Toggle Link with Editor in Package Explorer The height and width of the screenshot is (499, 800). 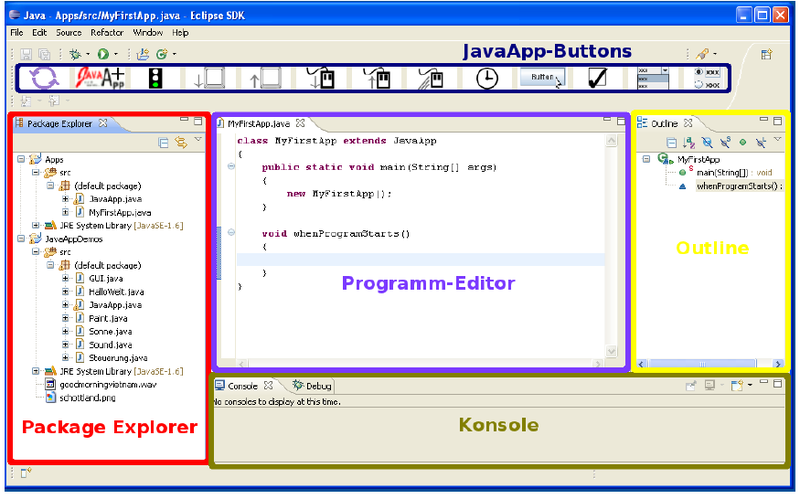coord(181,142)
